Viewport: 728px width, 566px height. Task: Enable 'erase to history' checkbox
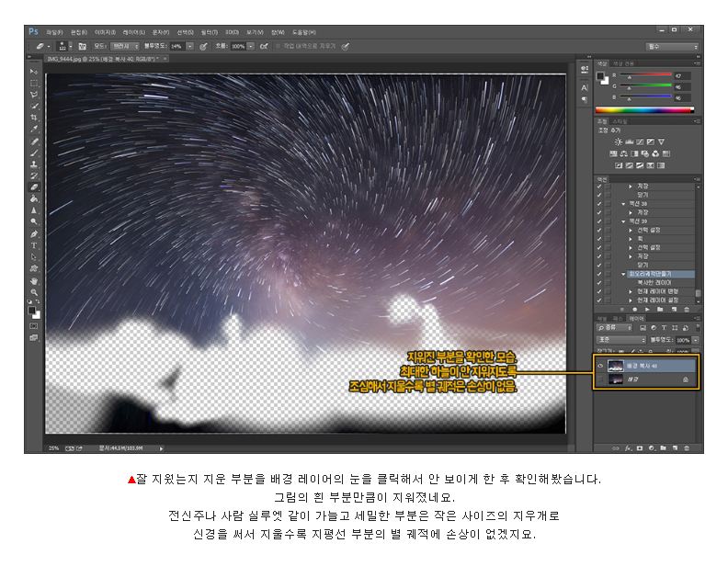coord(279,46)
